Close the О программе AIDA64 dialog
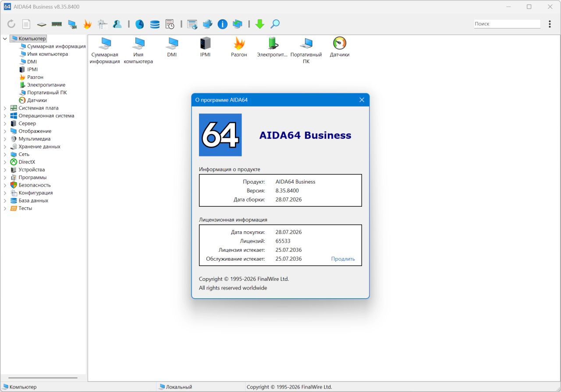The height and width of the screenshot is (392, 561). point(362,100)
